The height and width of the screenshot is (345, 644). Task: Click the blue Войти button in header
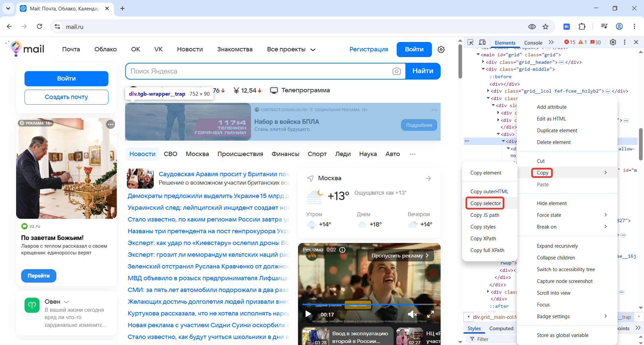tap(414, 49)
